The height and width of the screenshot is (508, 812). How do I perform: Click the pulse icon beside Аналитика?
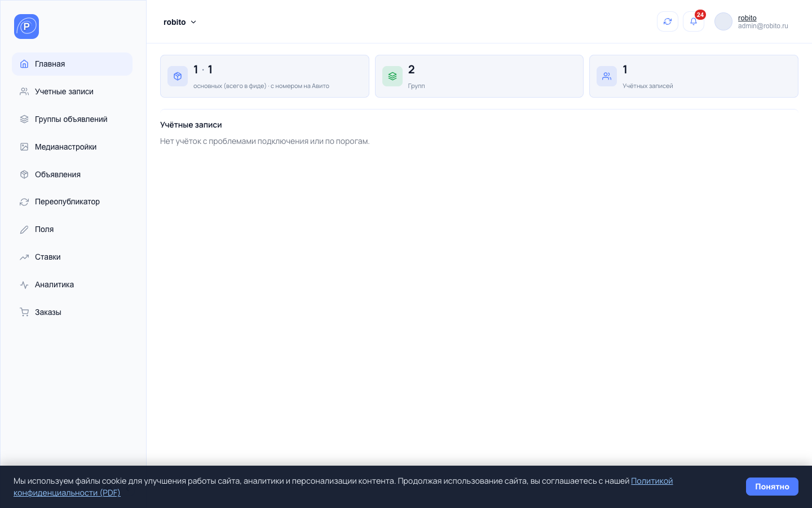pyautogui.click(x=24, y=284)
